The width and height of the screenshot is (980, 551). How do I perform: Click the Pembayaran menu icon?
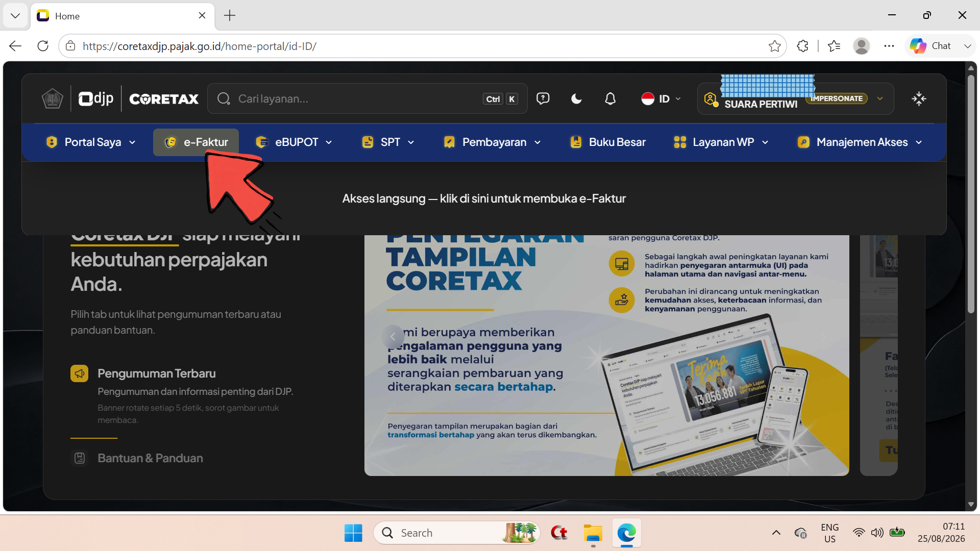(449, 142)
